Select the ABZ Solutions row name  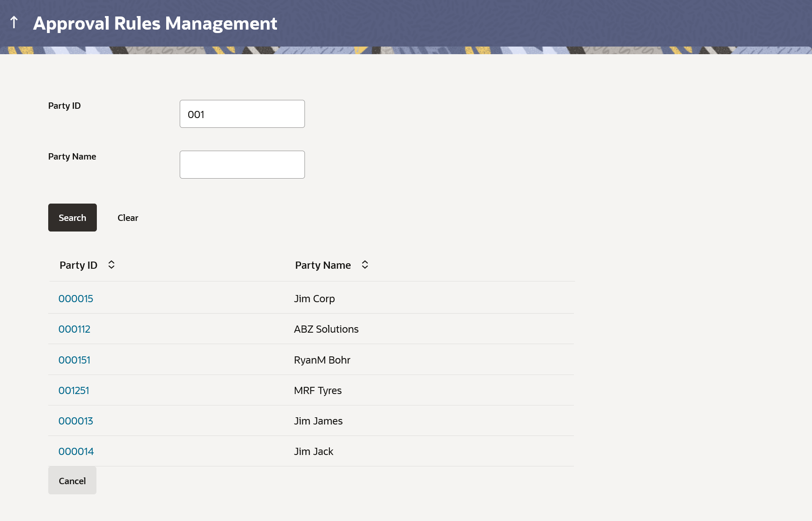tap(326, 329)
